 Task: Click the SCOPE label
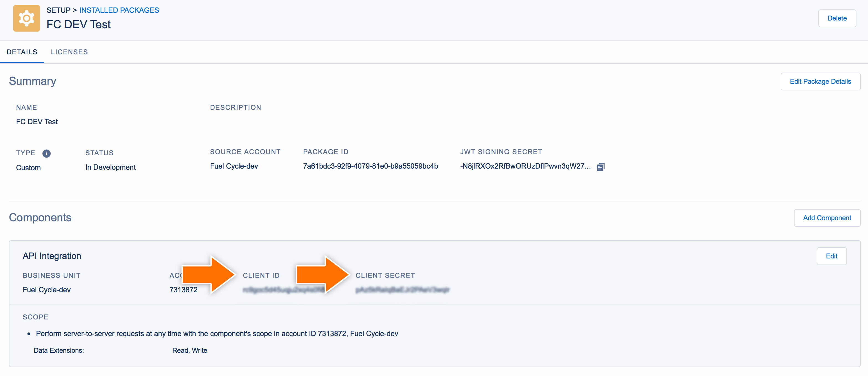[35, 317]
